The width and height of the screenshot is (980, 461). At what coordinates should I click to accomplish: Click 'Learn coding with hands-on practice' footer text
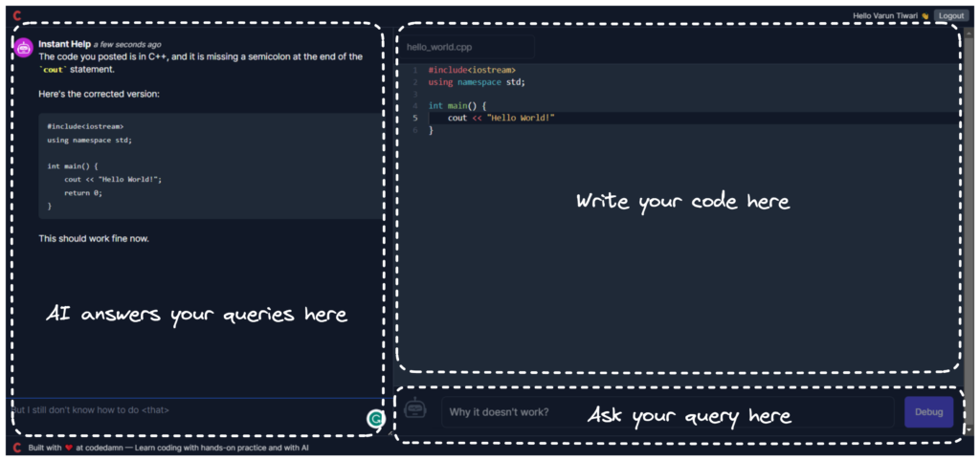pos(199,448)
